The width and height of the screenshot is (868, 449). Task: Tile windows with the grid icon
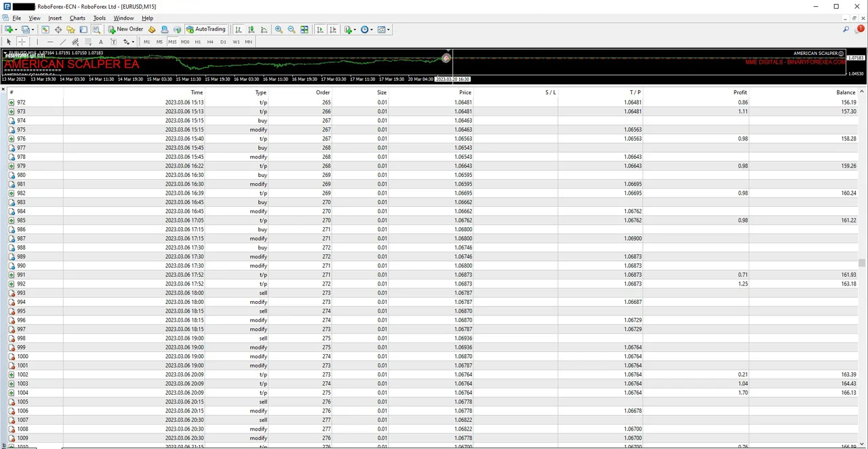(x=304, y=29)
